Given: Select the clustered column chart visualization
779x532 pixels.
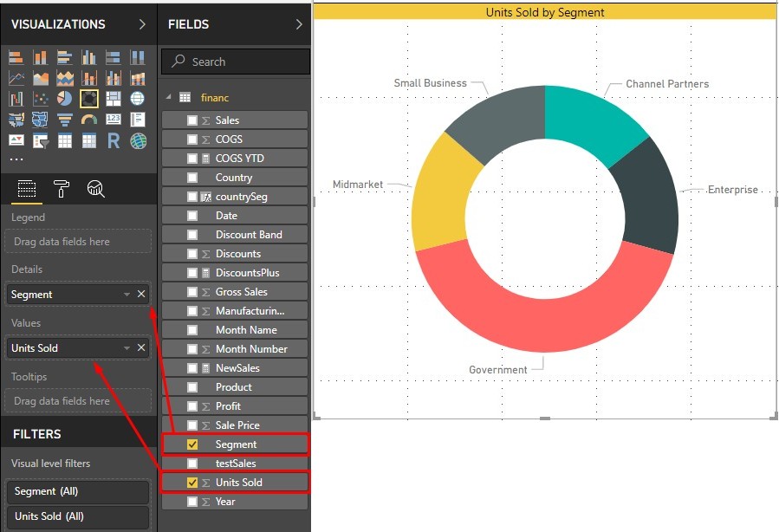Looking at the screenshot, I should pos(89,58).
